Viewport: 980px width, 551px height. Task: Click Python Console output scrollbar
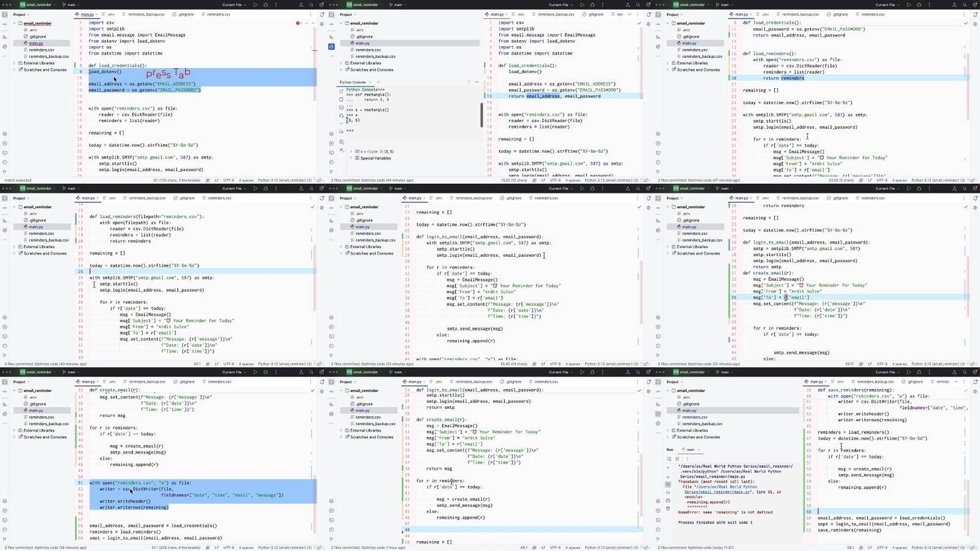click(x=481, y=115)
